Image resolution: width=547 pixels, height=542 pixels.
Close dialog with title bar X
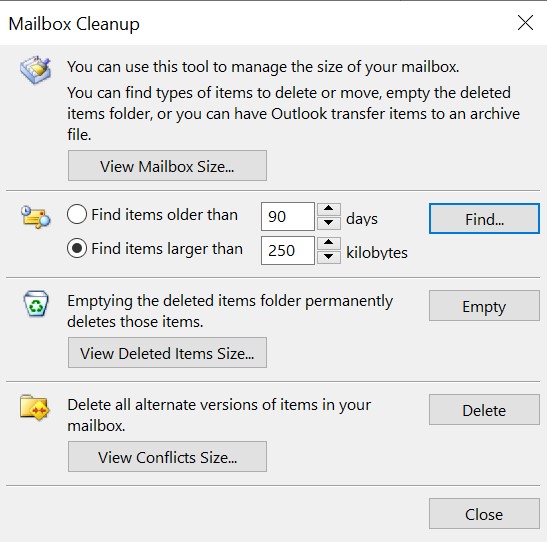[x=525, y=23]
